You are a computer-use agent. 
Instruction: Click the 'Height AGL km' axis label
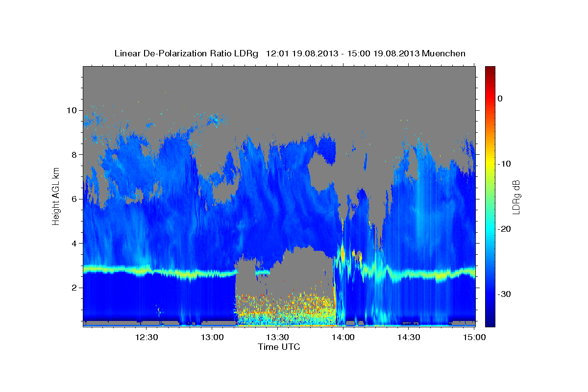click(x=56, y=196)
